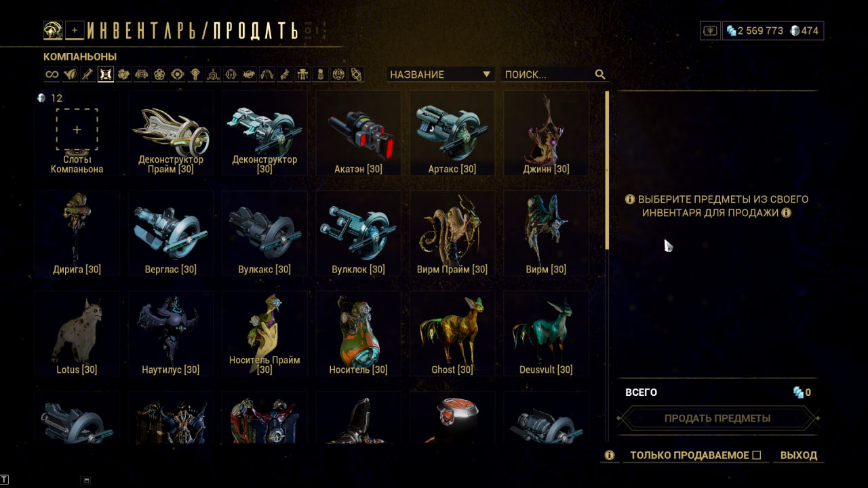Click the plus button next to profile icon
The image size is (868, 488).
75,30
